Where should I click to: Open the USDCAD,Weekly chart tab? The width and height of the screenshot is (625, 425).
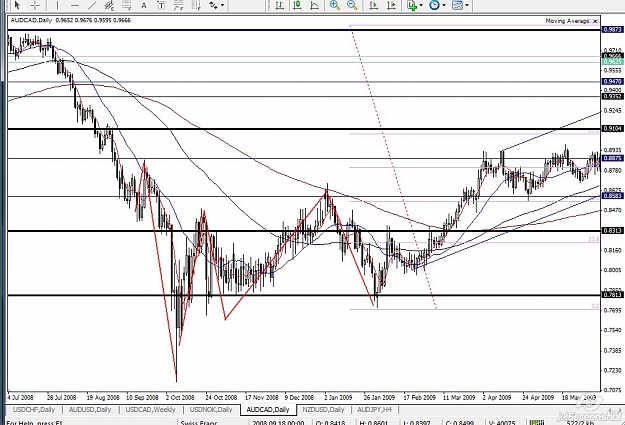(x=150, y=409)
